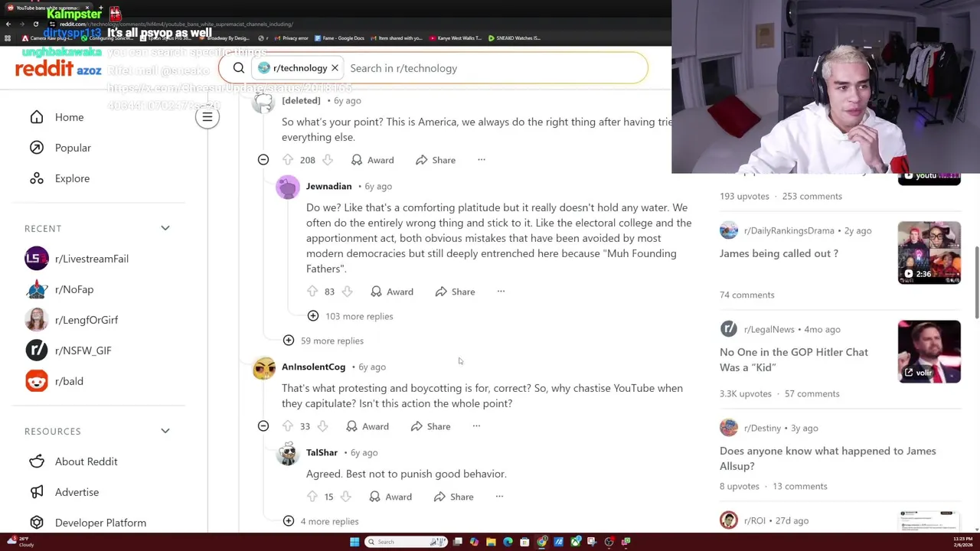
Task: Collapse the RESOURCES section
Action: (165, 431)
